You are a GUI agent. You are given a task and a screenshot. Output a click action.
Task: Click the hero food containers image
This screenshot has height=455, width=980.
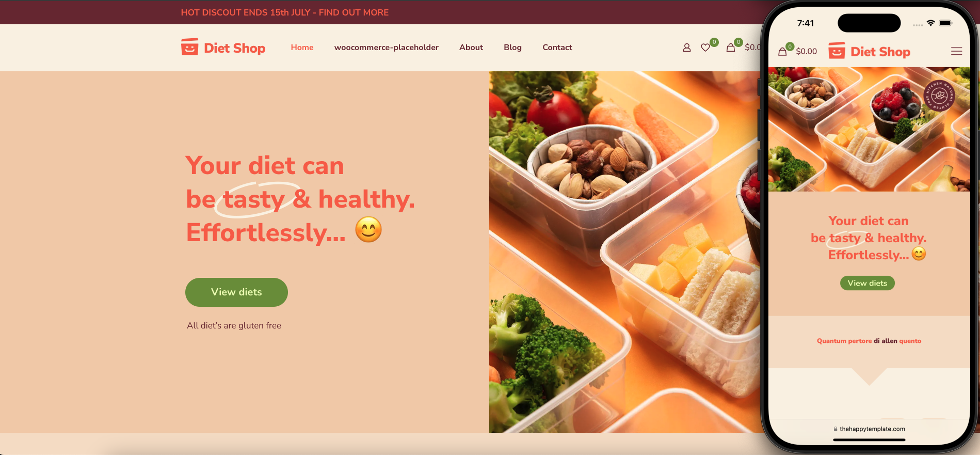point(624,252)
